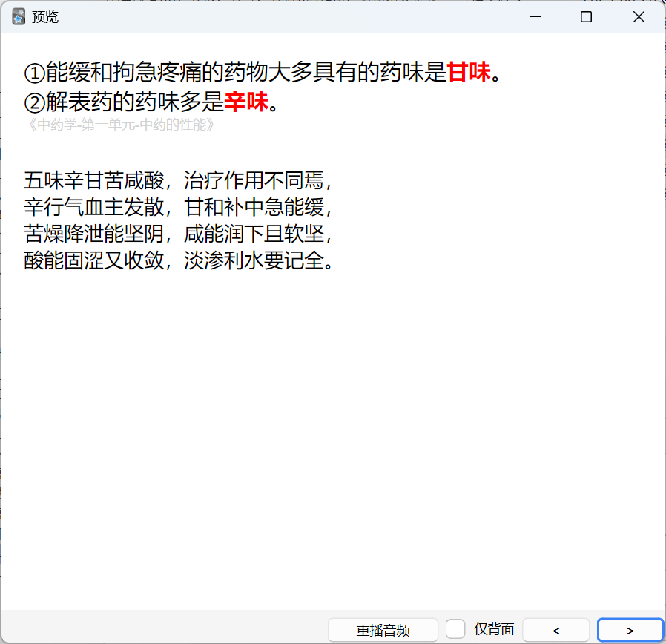Click the red answer 辛味
Viewport: 666px width, 644px height.
click(246, 102)
